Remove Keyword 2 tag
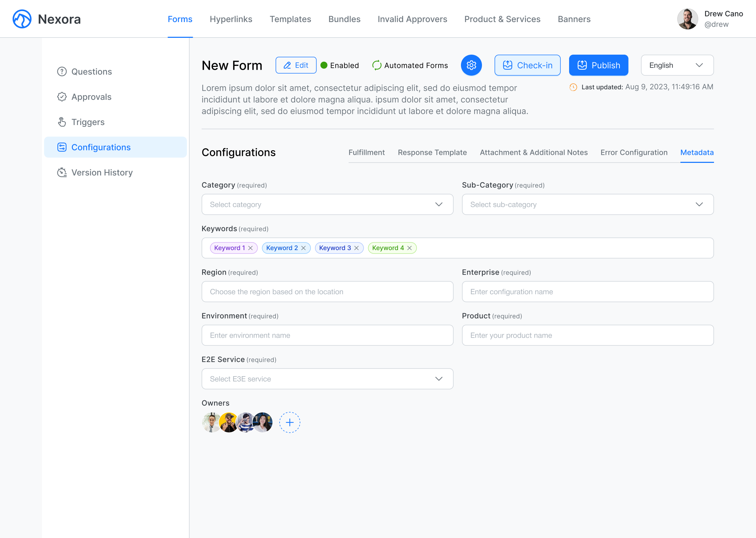This screenshot has width=756, height=538. 303,248
